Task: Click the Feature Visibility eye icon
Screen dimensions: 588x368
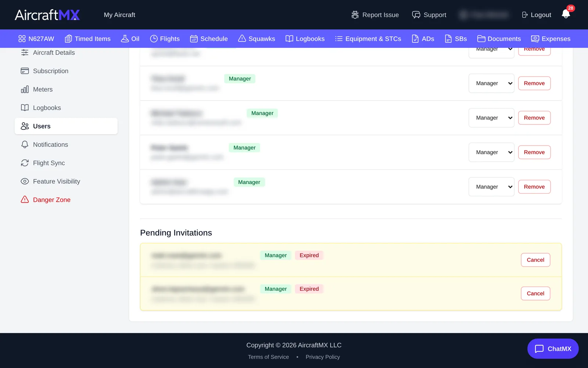Action: (x=25, y=181)
